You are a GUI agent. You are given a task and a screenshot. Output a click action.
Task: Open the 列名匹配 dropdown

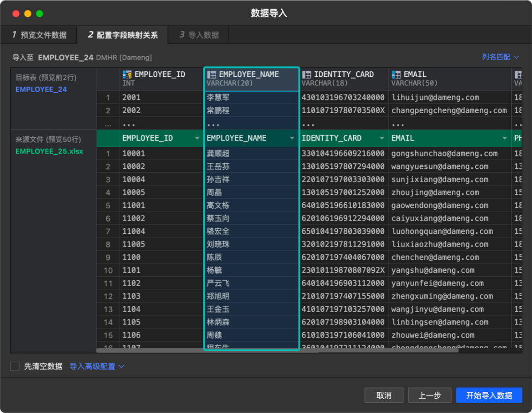(x=500, y=57)
